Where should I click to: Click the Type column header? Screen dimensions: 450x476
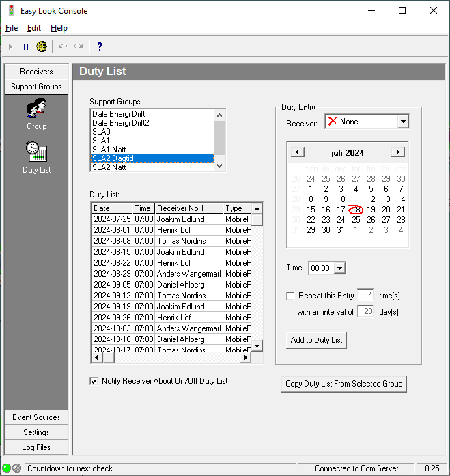pyautogui.click(x=237, y=208)
